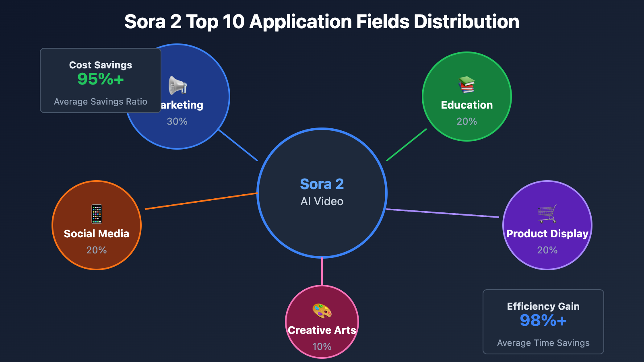Select the green 95%+ savings value
Viewport: 644px width, 362px height.
click(101, 79)
